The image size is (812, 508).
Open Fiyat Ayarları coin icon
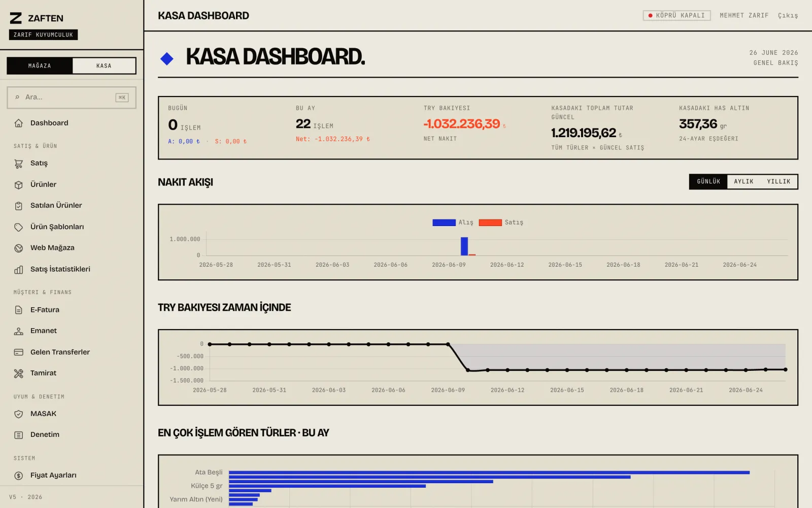tap(19, 475)
